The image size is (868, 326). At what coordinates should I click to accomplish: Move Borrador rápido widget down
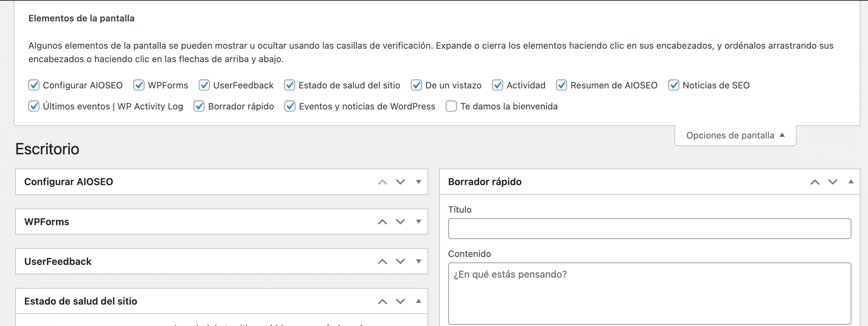(833, 182)
